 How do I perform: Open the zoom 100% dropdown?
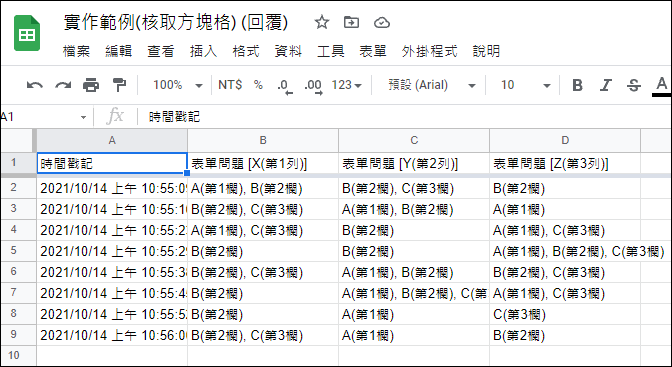point(177,85)
